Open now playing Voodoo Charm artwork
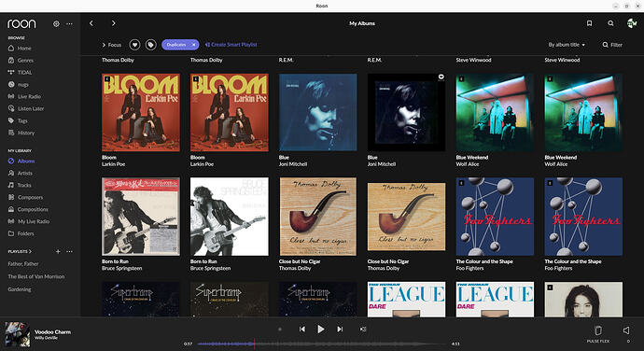 (17, 334)
